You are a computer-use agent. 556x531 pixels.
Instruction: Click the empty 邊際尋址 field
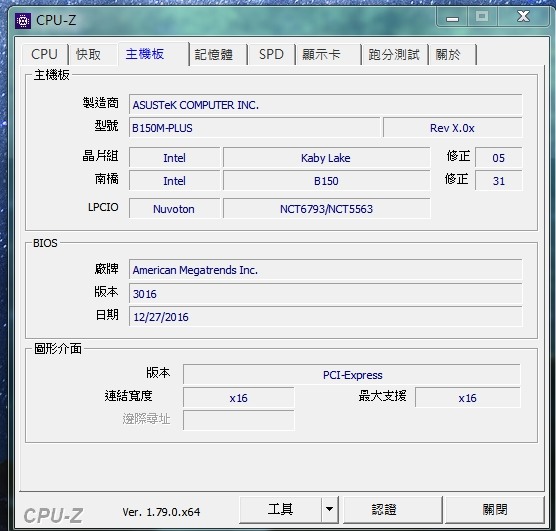click(x=239, y=420)
